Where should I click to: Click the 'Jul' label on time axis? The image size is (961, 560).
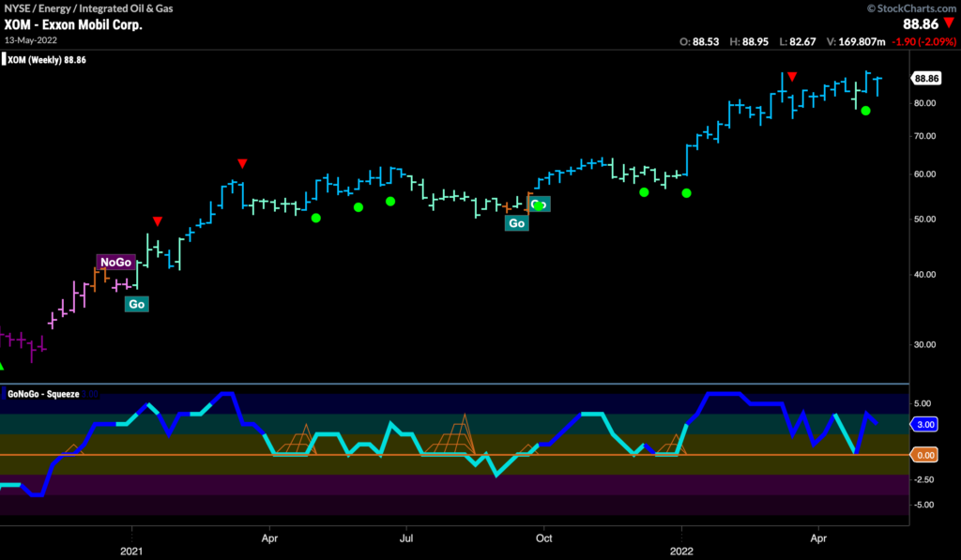click(406, 538)
